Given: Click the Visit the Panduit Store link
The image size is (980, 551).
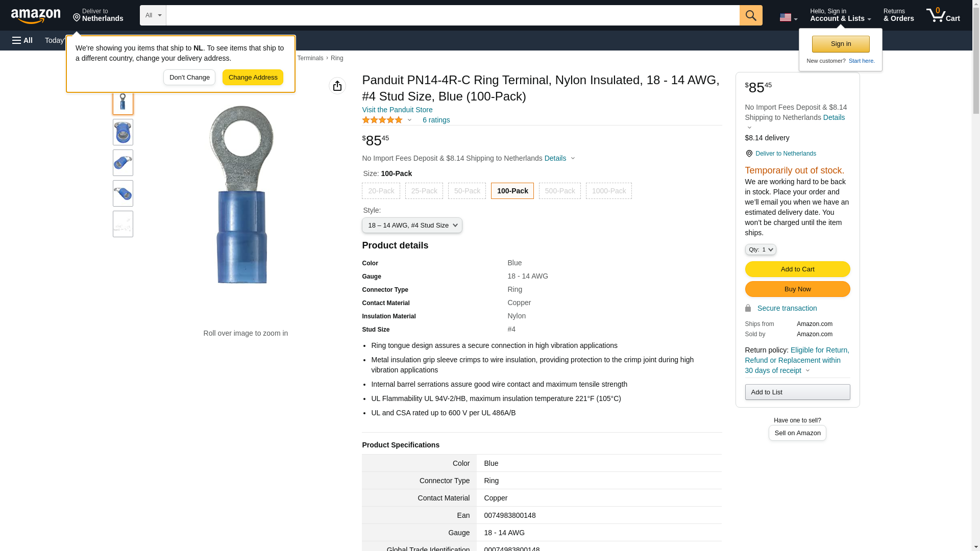Looking at the screenshot, I should (397, 110).
